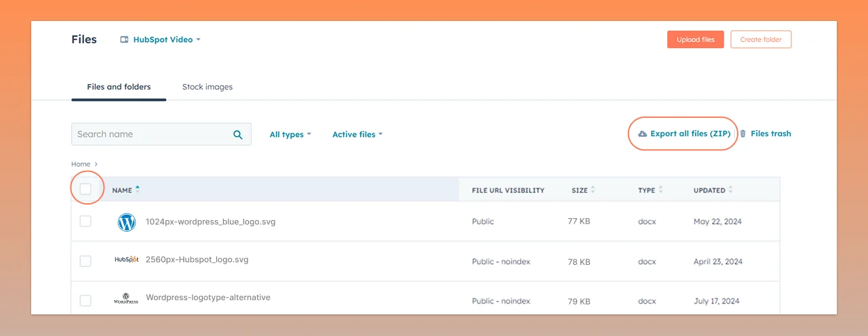
Task: Focus the Search name field
Action: pos(161,134)
